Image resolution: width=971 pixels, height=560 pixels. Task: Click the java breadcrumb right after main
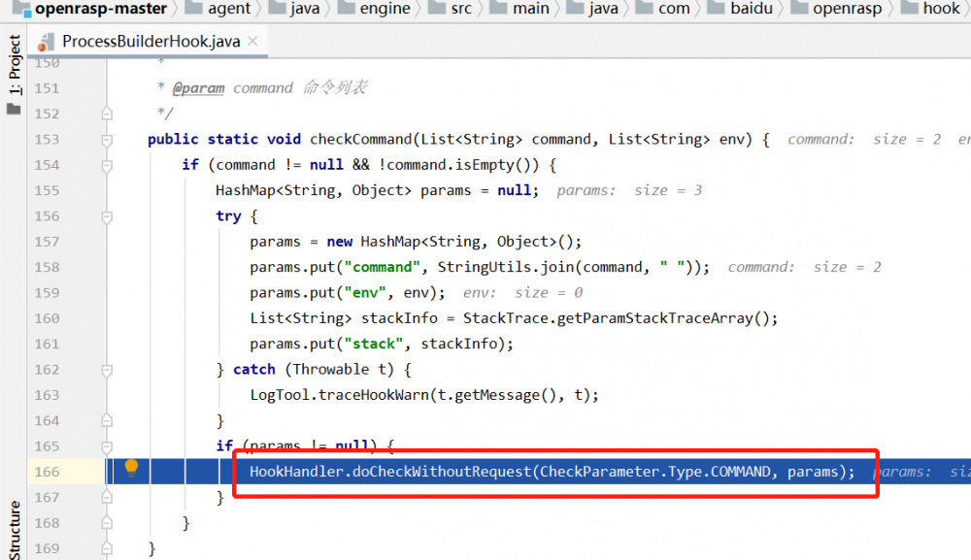592,9
